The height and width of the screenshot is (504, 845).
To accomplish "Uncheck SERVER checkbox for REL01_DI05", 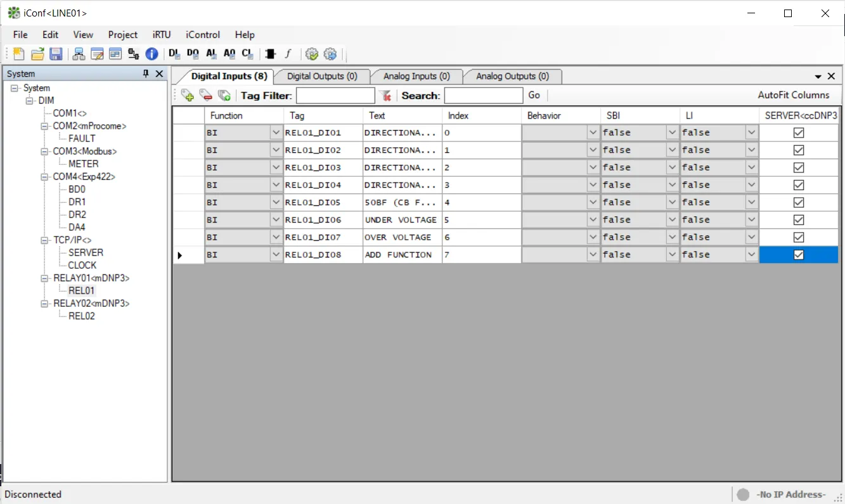I will pyautogui.click(x=799, y=202).
